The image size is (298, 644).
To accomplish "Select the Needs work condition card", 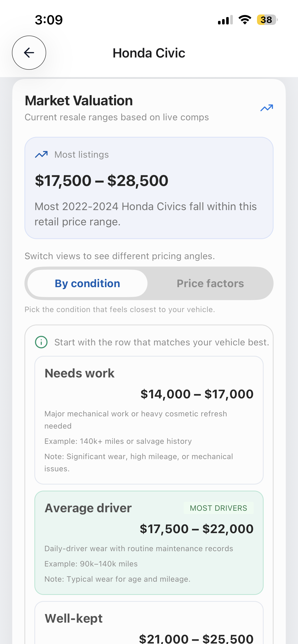I will click(149, 420).
